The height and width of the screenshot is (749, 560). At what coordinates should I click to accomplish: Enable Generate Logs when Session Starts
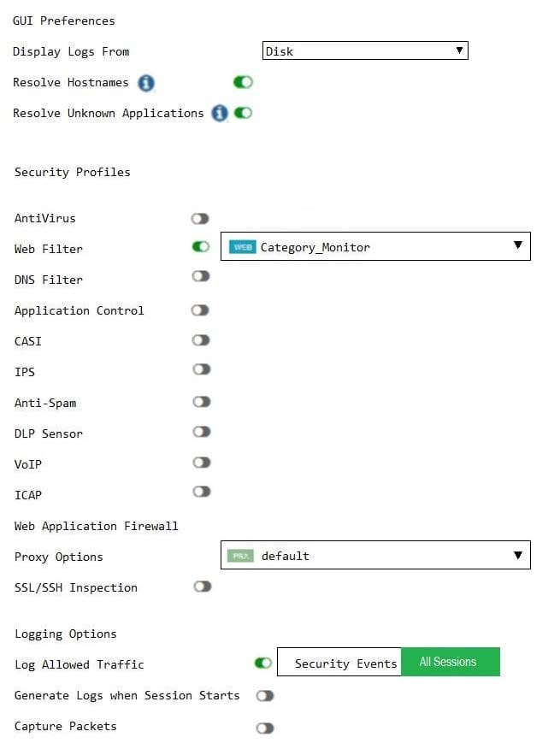[265, 696]
